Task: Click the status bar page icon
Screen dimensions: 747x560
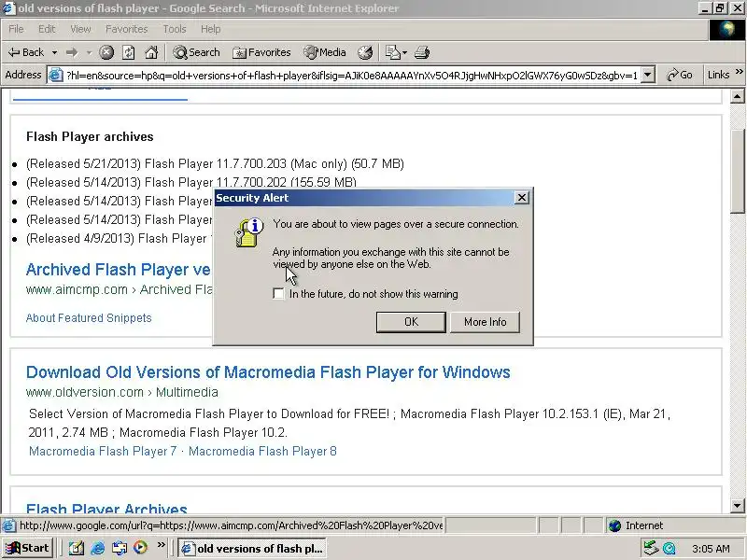Action: 8,525
